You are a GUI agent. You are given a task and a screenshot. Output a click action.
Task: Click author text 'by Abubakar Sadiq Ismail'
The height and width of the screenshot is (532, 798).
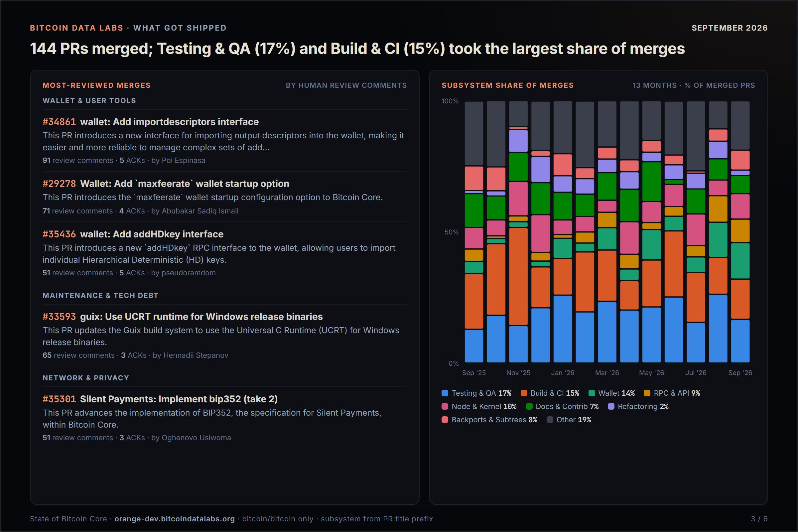click(x=195, y=211)
